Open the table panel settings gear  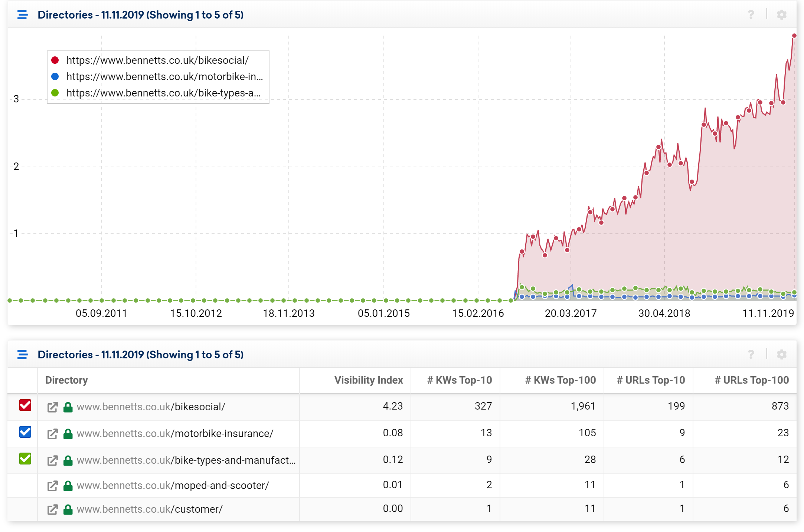pos(781,355)
